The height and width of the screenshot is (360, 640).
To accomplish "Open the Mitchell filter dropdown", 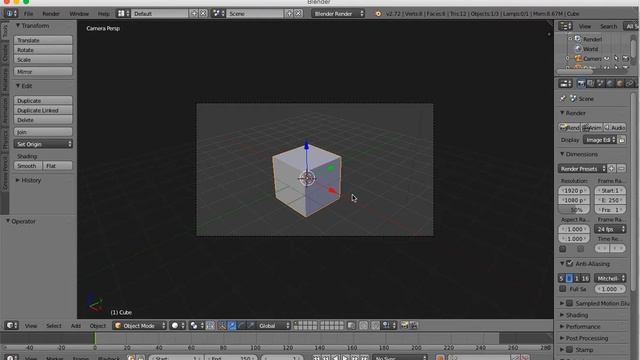I will [x=610, y=278].
